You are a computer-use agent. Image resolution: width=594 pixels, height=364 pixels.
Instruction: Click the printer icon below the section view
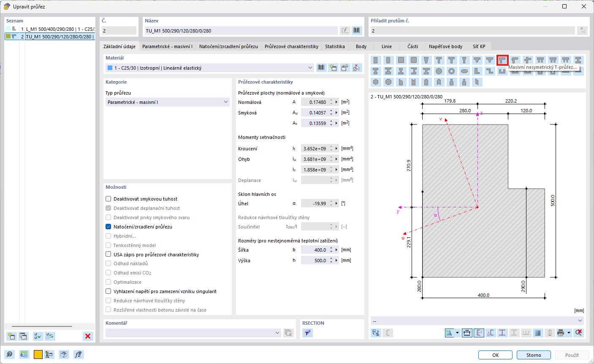pos(561,333)
